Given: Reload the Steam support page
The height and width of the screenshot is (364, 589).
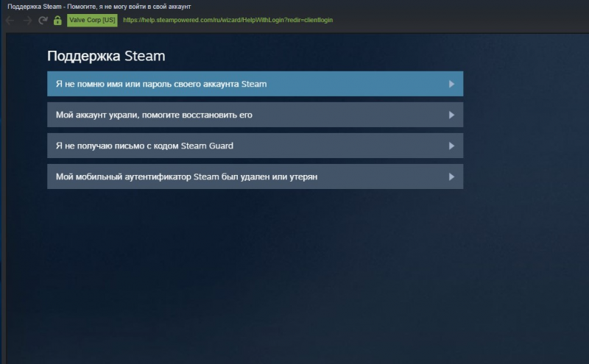Looking at the screenshot, I should pos(43,21).
